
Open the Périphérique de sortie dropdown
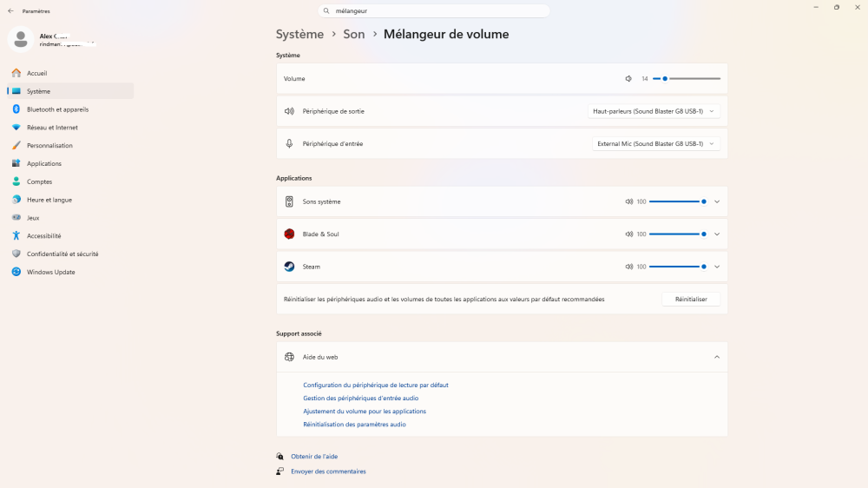click(654, 111)
